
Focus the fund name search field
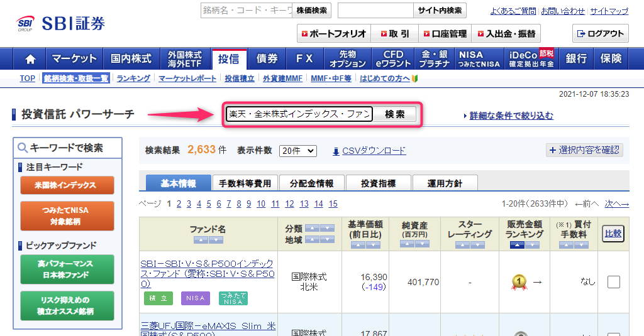299,114
